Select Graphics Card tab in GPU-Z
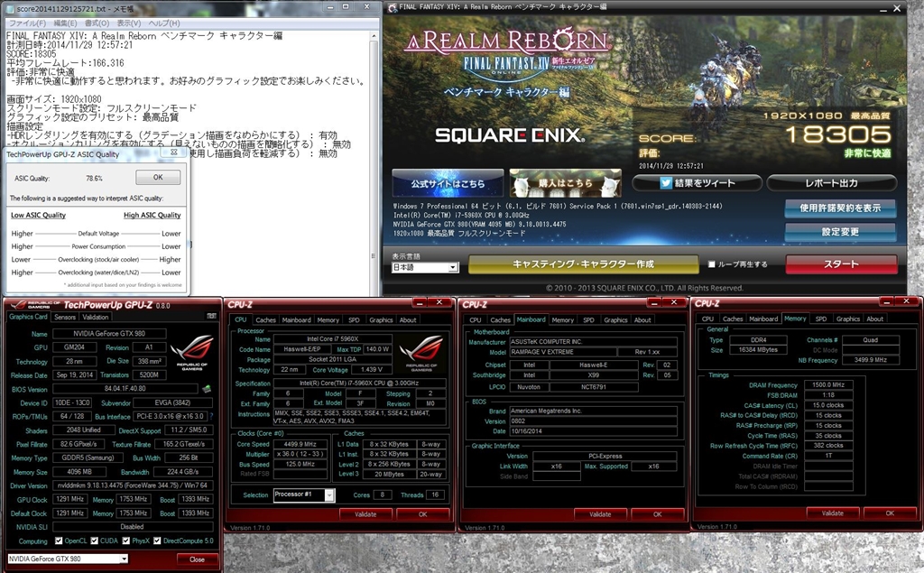This screenshot has height=573, width=924. (x=28, y=317)
